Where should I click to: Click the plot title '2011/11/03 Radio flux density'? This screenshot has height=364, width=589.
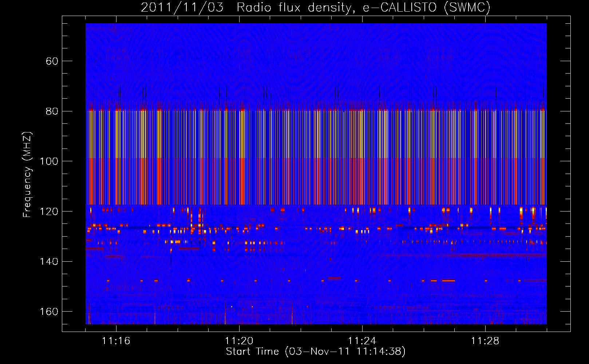click(x=316, y=7)
